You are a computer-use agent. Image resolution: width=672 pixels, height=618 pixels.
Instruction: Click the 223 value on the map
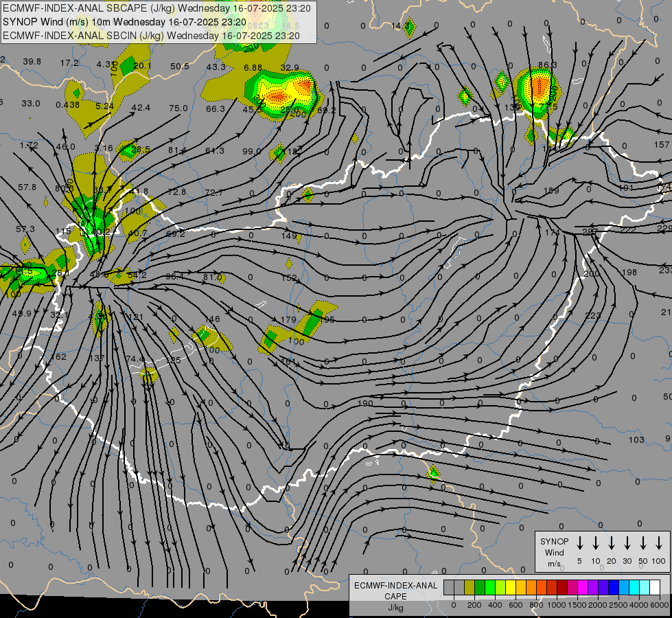[x=592, y=315]
